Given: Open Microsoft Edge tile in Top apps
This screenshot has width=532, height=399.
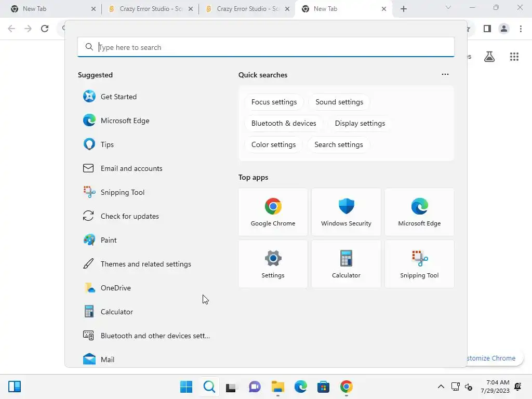Looking at the screenshot, I should [419, 212].
